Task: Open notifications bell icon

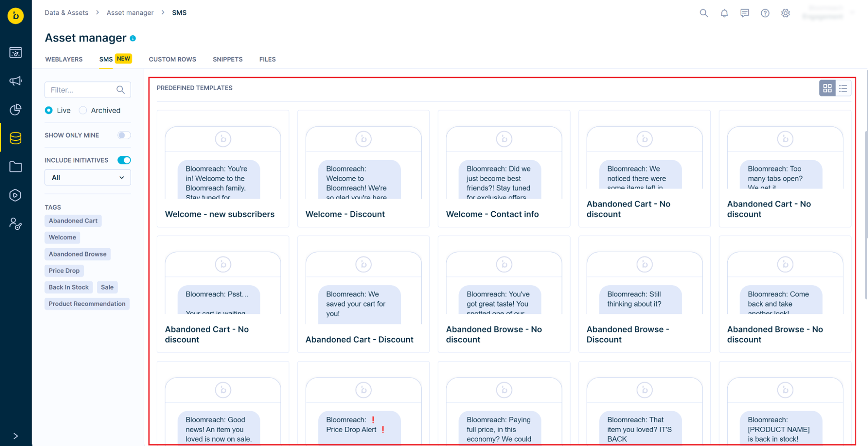Action: pos(724,13)
